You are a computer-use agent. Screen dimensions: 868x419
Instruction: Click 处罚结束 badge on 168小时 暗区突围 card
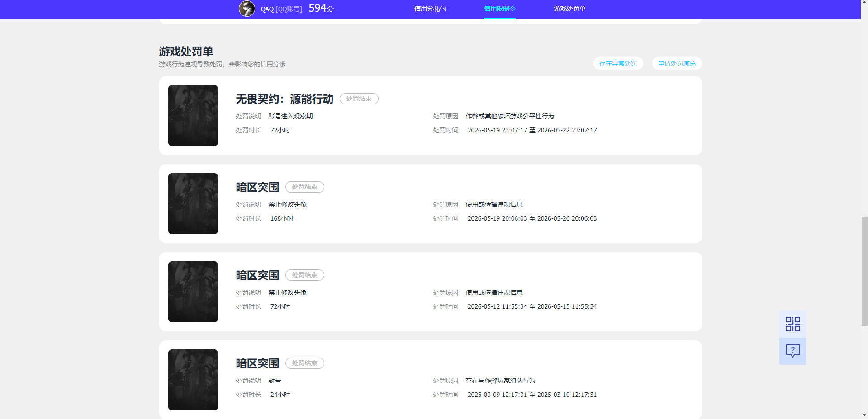click(x=304, y=187)
